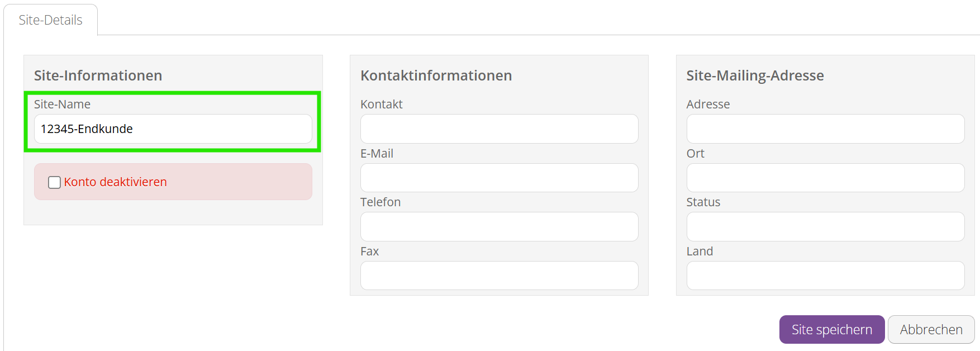Screen dimensions: 980x351
Task: Click the Site-Mailing-Adresse heading
Action: click(x=755, y=75)
